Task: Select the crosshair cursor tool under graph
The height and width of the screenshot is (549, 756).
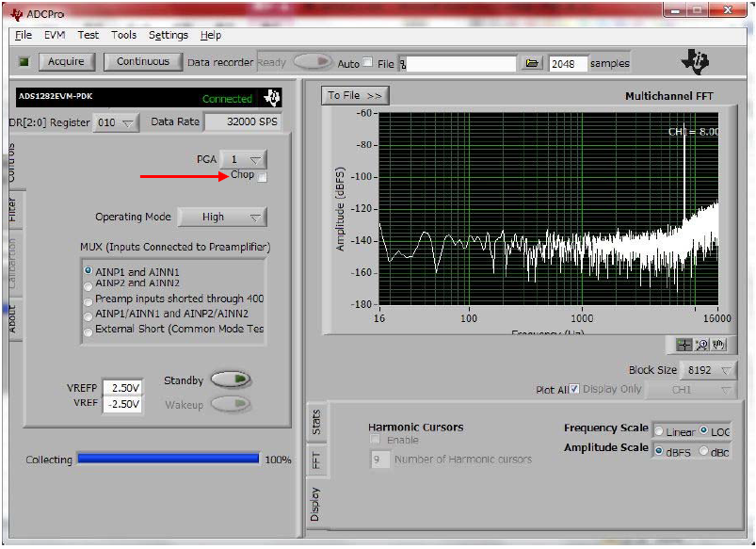Action: point(684,345)
